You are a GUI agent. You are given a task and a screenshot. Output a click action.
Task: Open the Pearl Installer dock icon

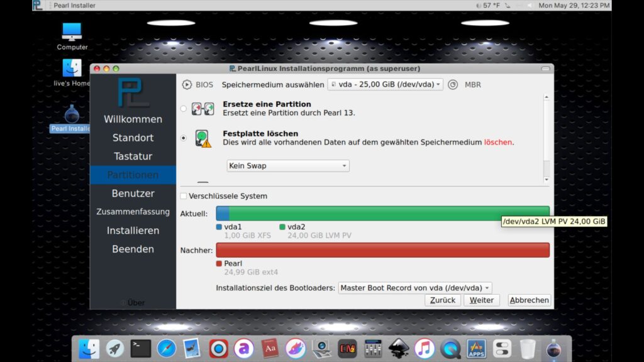point(553,348)
